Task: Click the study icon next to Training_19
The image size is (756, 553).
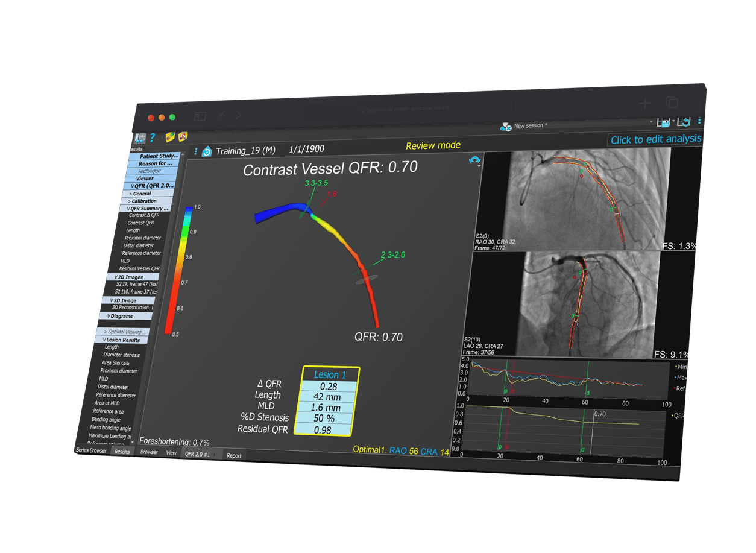Action: (x=207, y=151)
